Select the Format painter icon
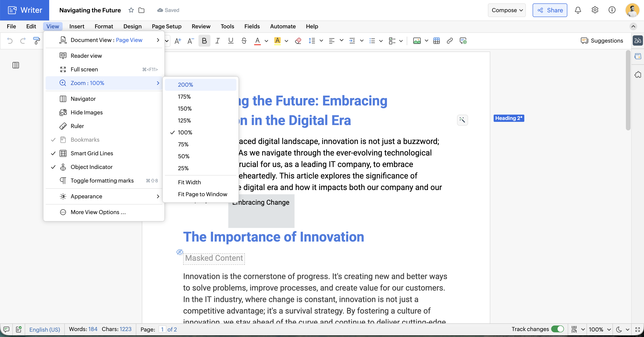 pos(36,40)
